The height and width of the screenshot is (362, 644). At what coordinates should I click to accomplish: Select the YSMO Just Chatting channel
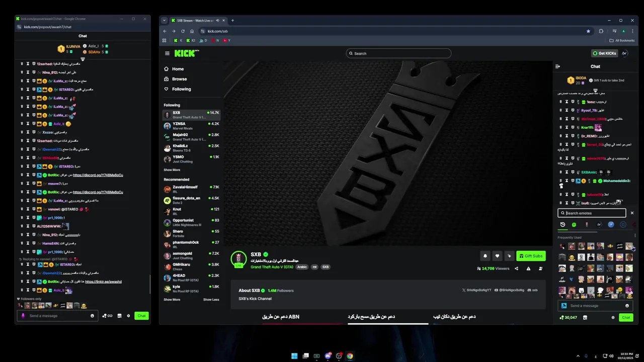191,159
